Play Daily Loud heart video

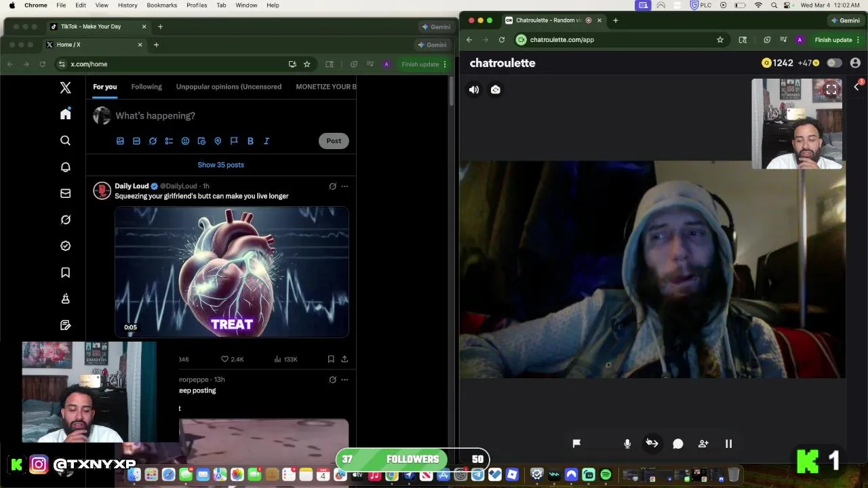[x=232, y=272]
